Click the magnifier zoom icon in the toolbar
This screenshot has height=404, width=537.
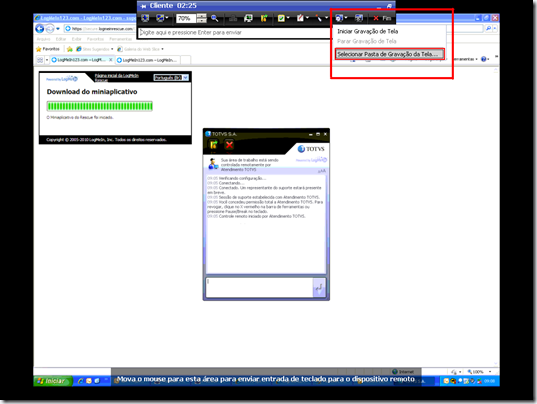pos(215,18)
